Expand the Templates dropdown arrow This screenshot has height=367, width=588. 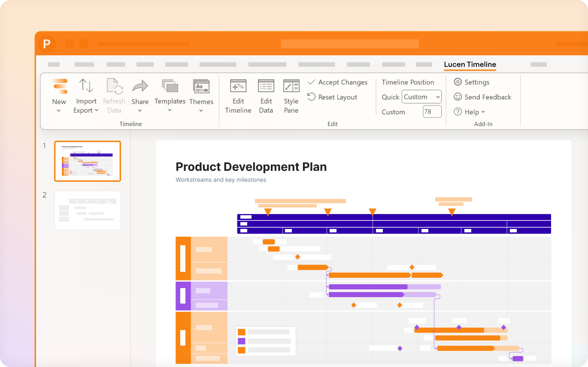pyautogui.click(x=170, y=110)
